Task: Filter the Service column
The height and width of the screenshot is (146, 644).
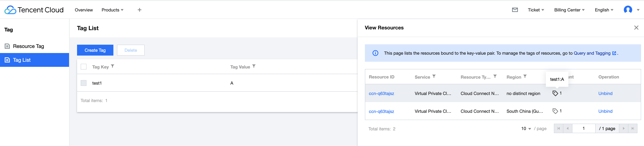Action: [434, 76]
